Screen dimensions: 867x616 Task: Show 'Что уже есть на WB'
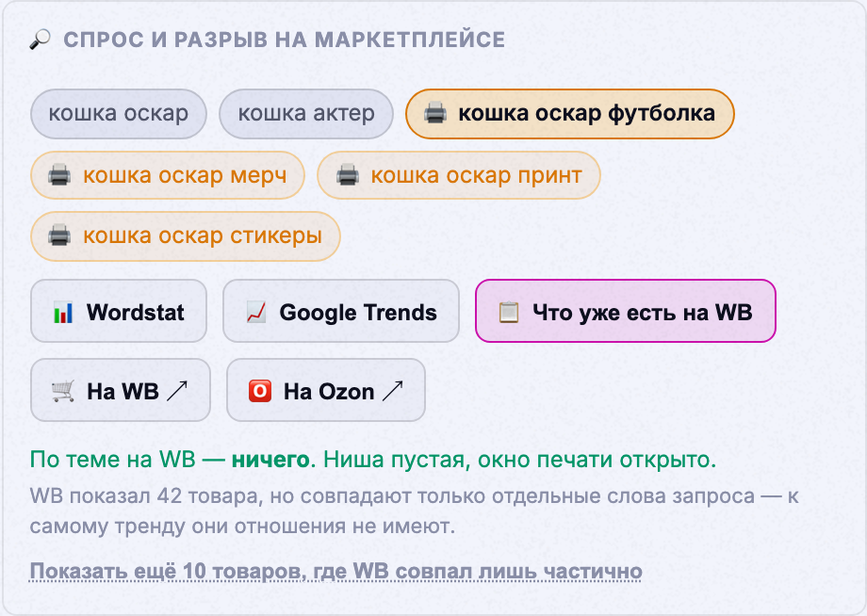626,311
